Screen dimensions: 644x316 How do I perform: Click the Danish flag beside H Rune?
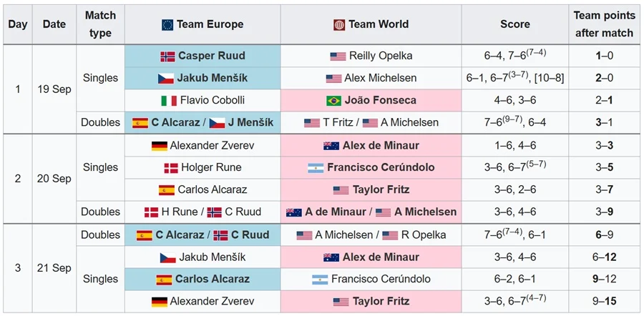click(152, 212)
